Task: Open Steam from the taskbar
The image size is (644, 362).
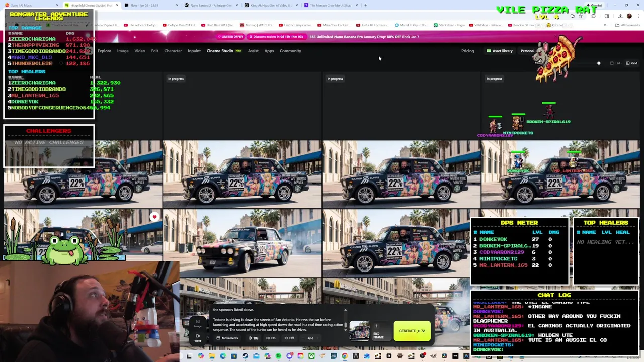Action: [245, 356]
